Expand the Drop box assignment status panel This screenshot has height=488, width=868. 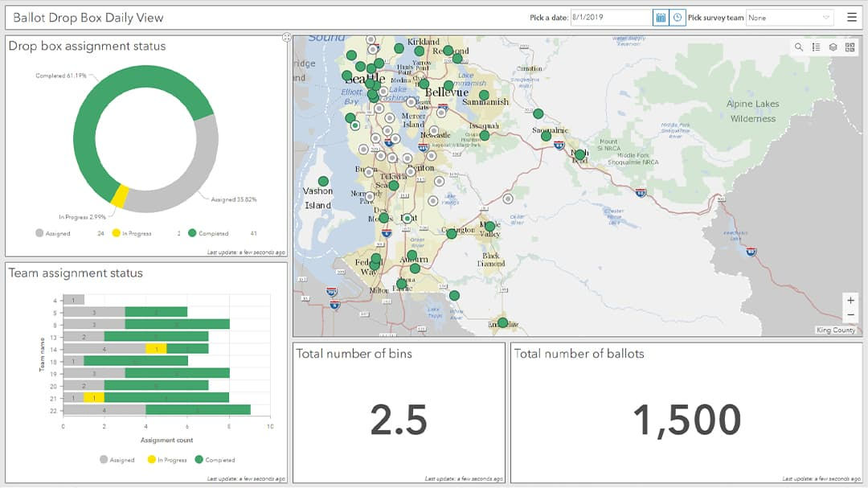point(286,36)
